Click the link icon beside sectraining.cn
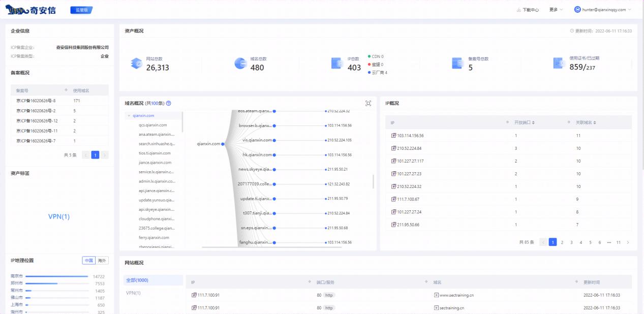Image resolution: width=644 pixels, height=314 pixels. pyautogui.click(x=436, y=308)
